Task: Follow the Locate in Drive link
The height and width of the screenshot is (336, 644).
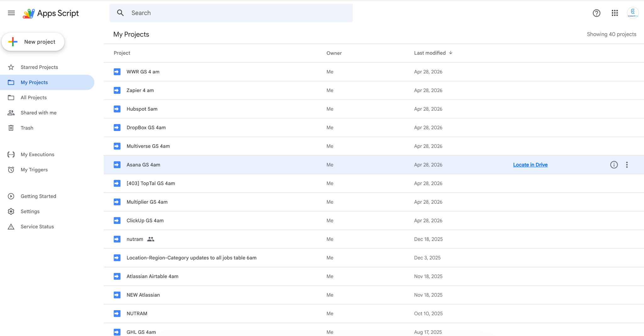Action: point(530,165)
